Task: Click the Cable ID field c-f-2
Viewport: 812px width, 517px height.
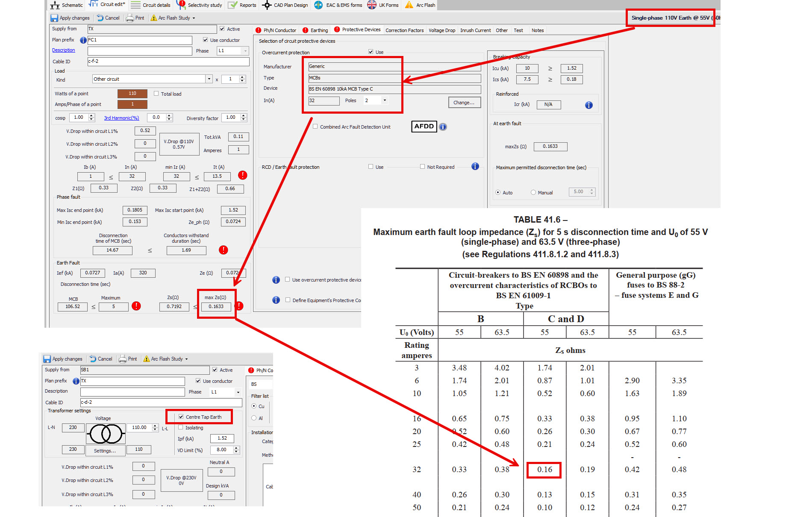Action: click(x=168, y=62)
